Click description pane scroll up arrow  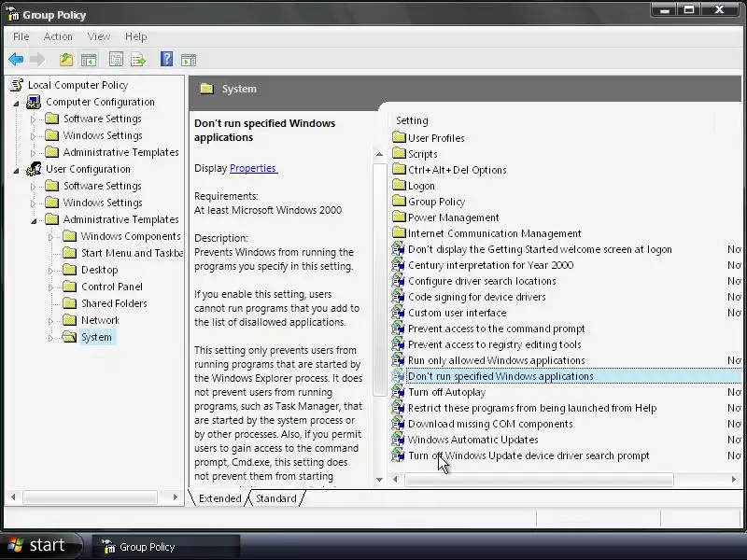(x=379, y=154)
